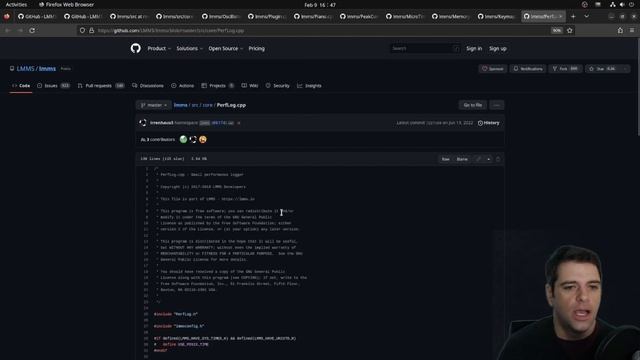Open the lmms repository link

tap(47, 69)
